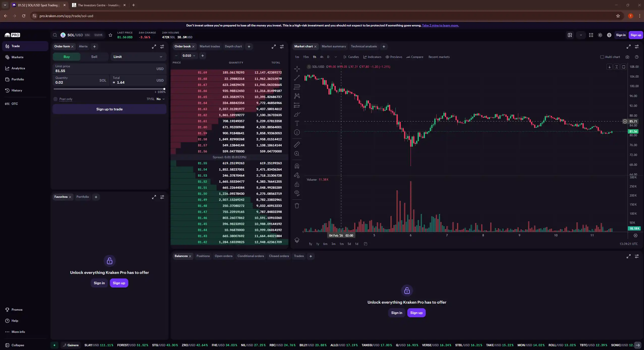
Task: Click the quantity percentage slider handle
Action: coord(164,89)
